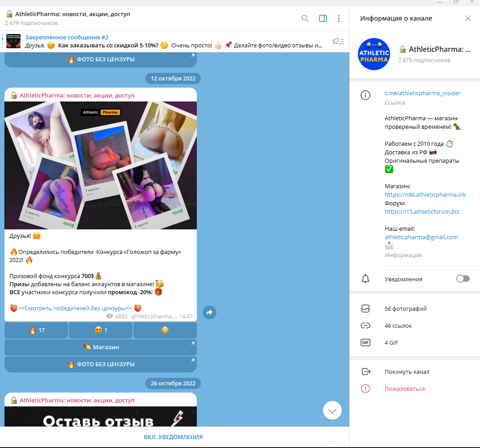Open the 56 фотографий media section
Screen dimensions: 480x448
click(x=405, y=309)
